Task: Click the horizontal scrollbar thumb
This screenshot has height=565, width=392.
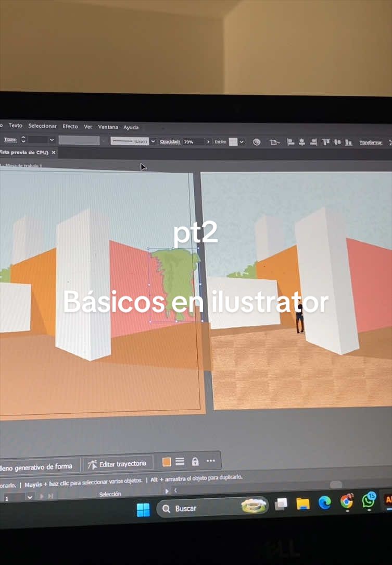Action: [336, 485]
